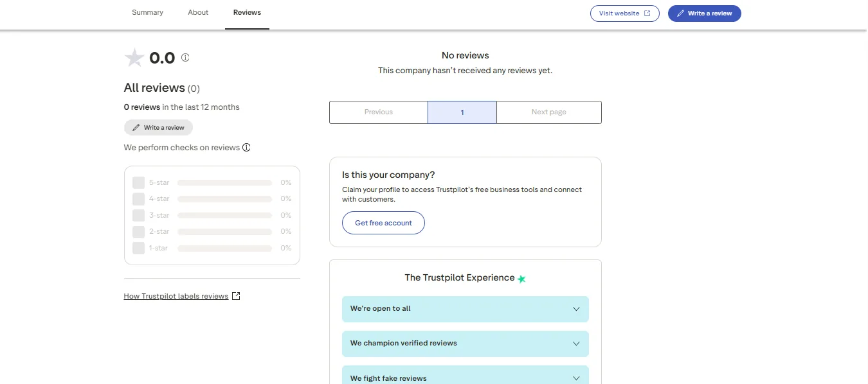Click the pencil icon in the blue 'Write a review' button
868x384 pixels.
click(681, 13)
